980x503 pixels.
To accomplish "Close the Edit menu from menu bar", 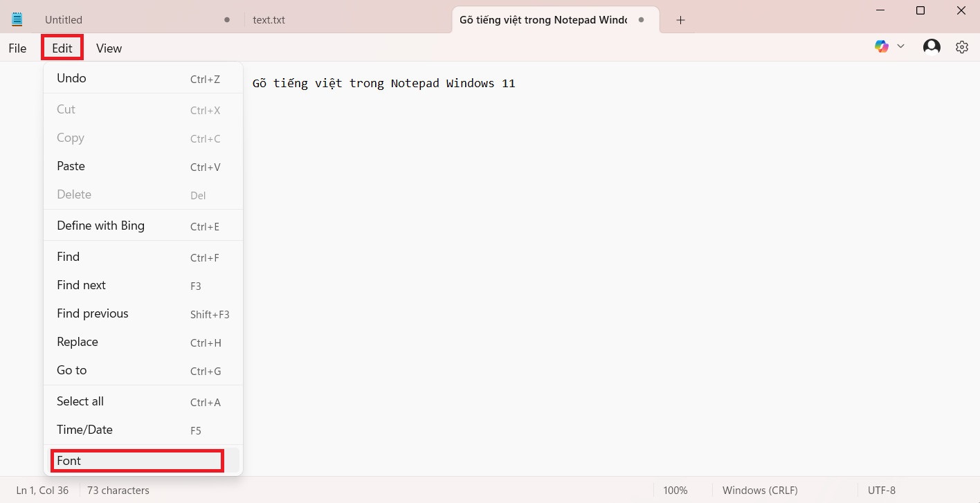I will [x=62, y=48].
